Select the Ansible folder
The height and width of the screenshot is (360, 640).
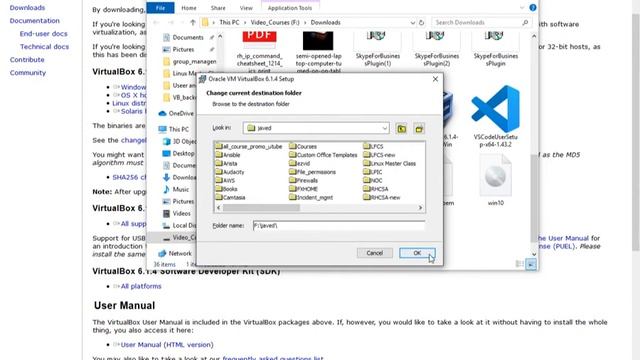[x=228, y=155]
